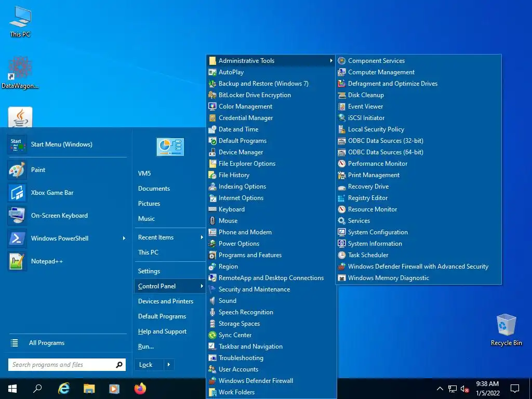Click the user picture at menu top
The height and width of the screenshot is (399, 532).
170,147
